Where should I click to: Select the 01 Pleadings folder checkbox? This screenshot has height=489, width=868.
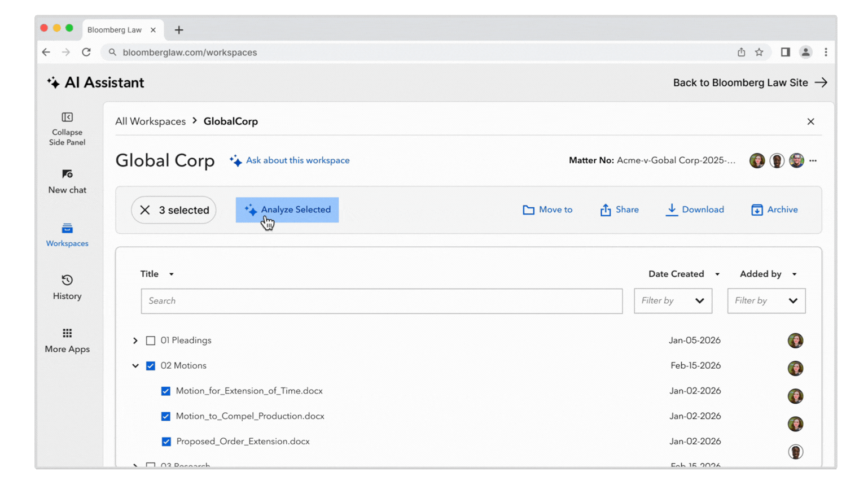[x=150, y=340]
